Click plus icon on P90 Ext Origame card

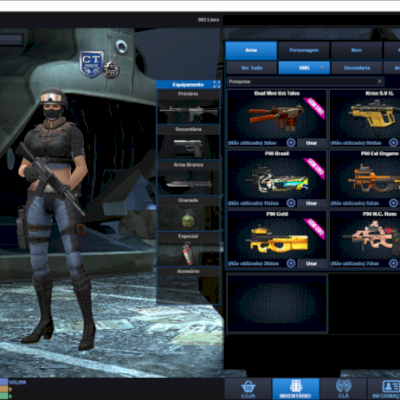[x=393, y=203]
